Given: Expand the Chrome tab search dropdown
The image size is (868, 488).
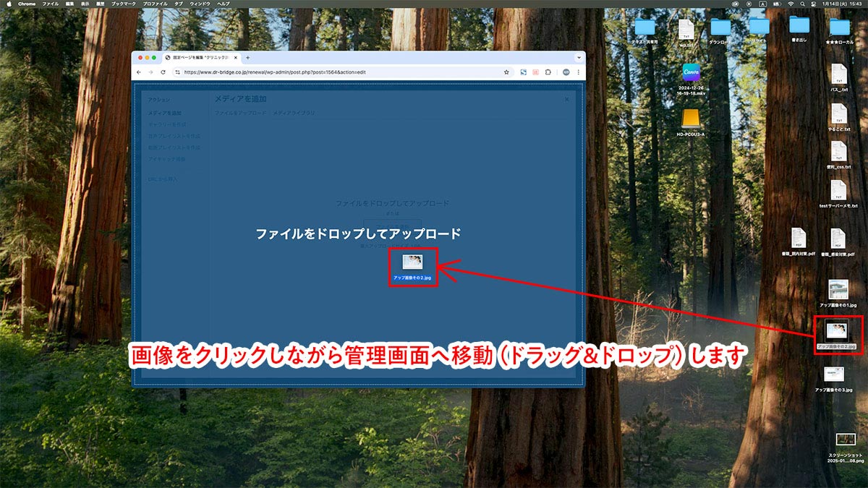Looking at the screenshot, I should pyautogui.click(x=579, y=57).
